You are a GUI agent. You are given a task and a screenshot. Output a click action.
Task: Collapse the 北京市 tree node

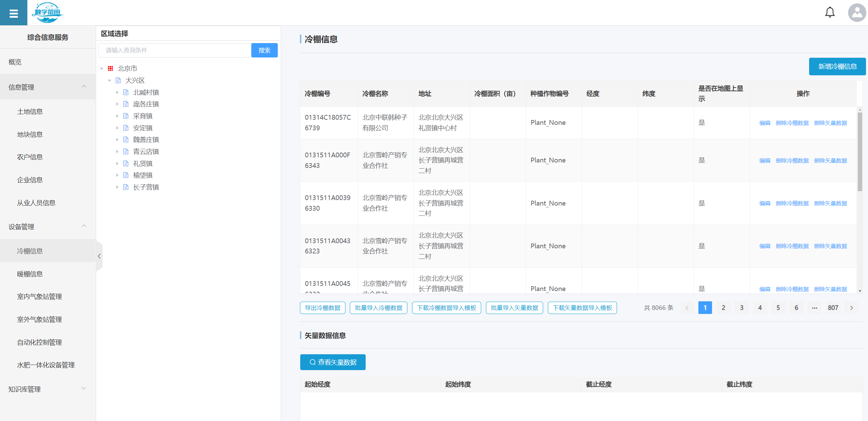(x=102, y=69)
